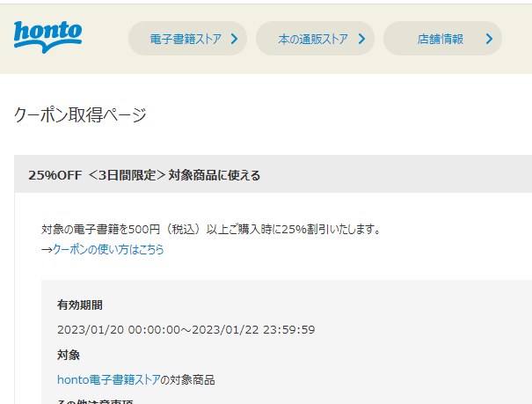Image resolution: width=532 pixels, height=404 pixels.
Task: Click chevron arrow beside 店舗情報
Action: [x=489, y=39]
